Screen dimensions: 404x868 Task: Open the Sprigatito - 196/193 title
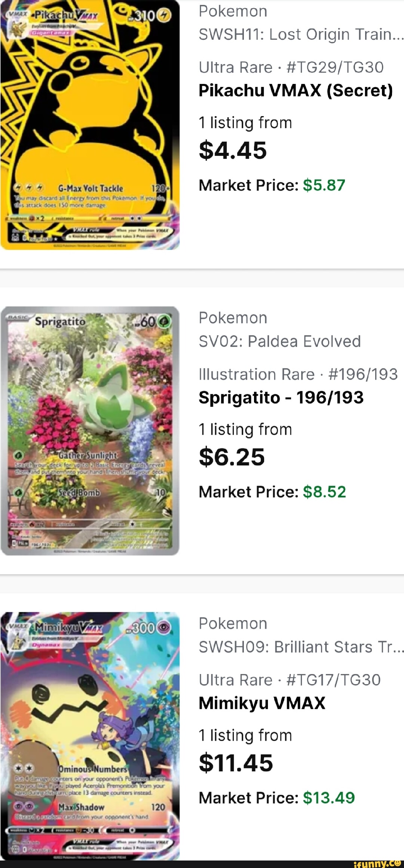click(x=281, y=397)
